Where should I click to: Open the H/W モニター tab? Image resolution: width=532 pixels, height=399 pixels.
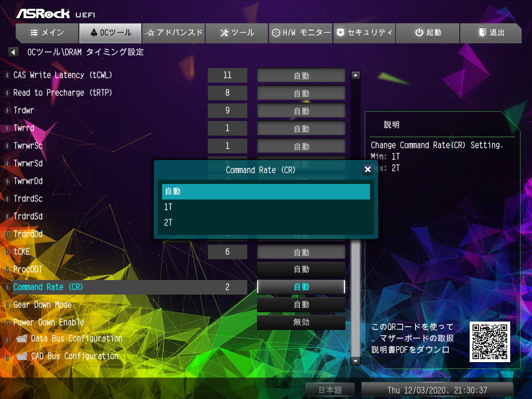click(x=301, y=33)
